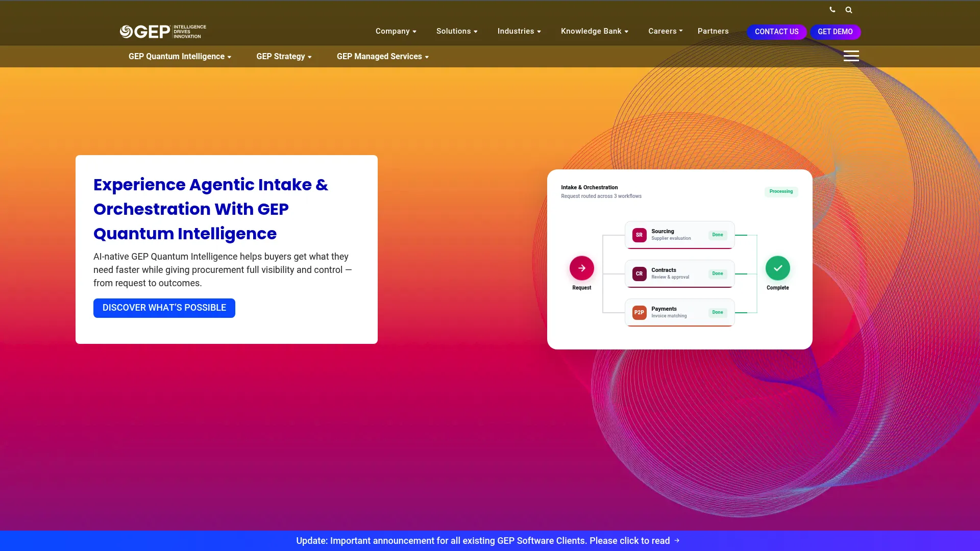980x551 pixels.
Task: Expand the Industries dropdown
Action: click(x=519, y=31)
